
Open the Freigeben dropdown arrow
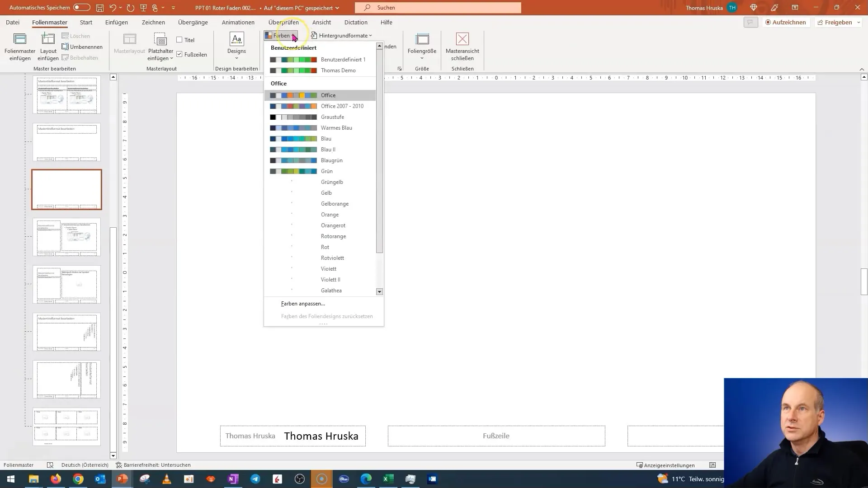point(859,22)
